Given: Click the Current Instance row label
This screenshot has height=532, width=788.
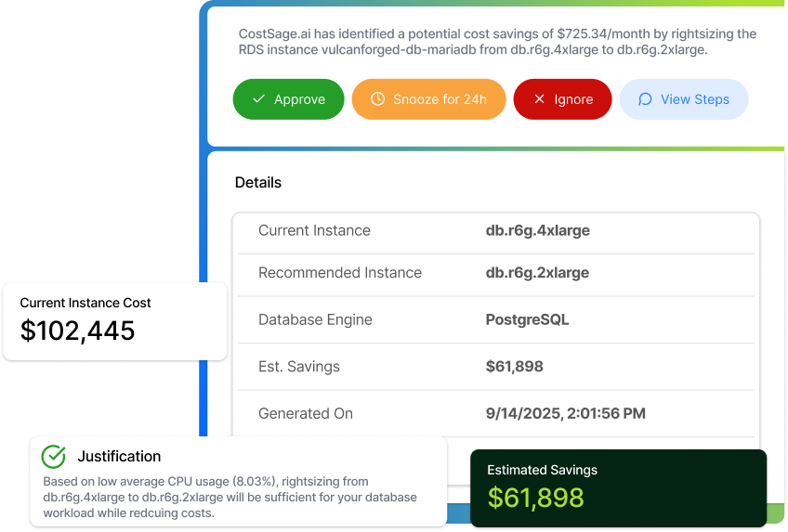Looking at the screenshot, I should tap(314, 230).
